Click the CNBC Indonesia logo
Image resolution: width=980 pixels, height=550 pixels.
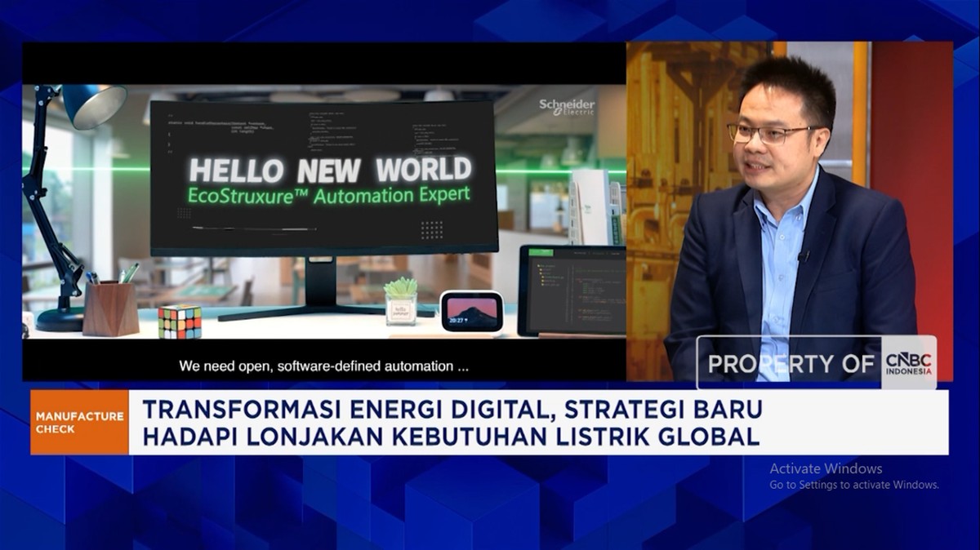pos(909,362)
